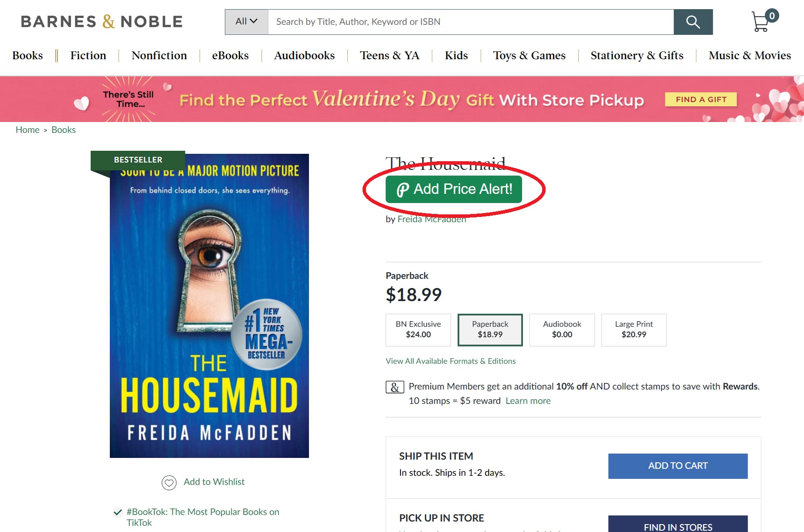Select the Audiobook format
The image size is (804, 532).
[562, 330]
